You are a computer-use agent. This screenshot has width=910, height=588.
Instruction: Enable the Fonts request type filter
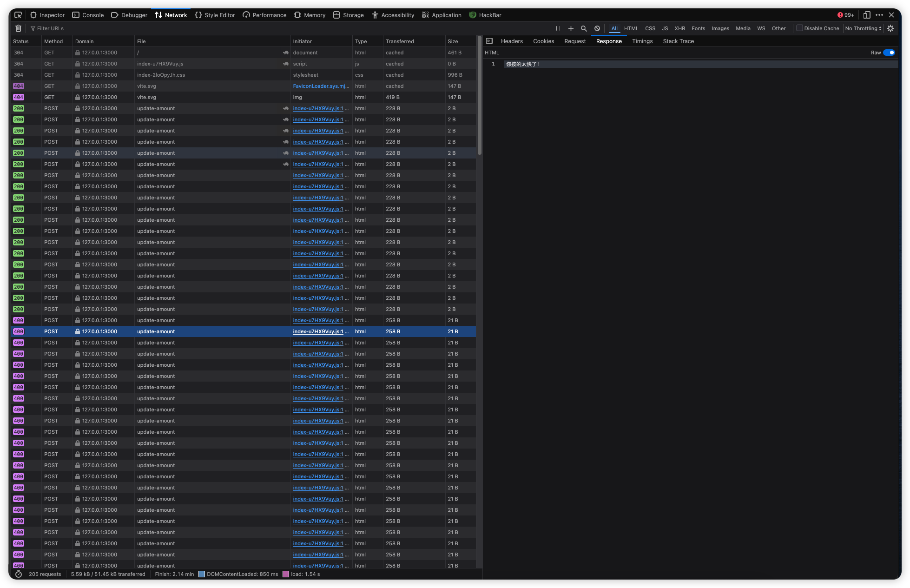(698, 28)
